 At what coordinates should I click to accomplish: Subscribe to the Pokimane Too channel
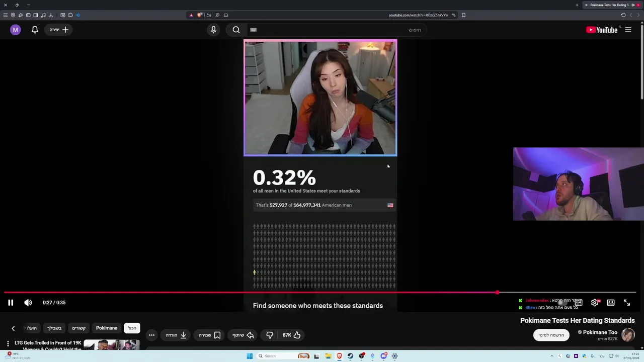pos(551,335)
